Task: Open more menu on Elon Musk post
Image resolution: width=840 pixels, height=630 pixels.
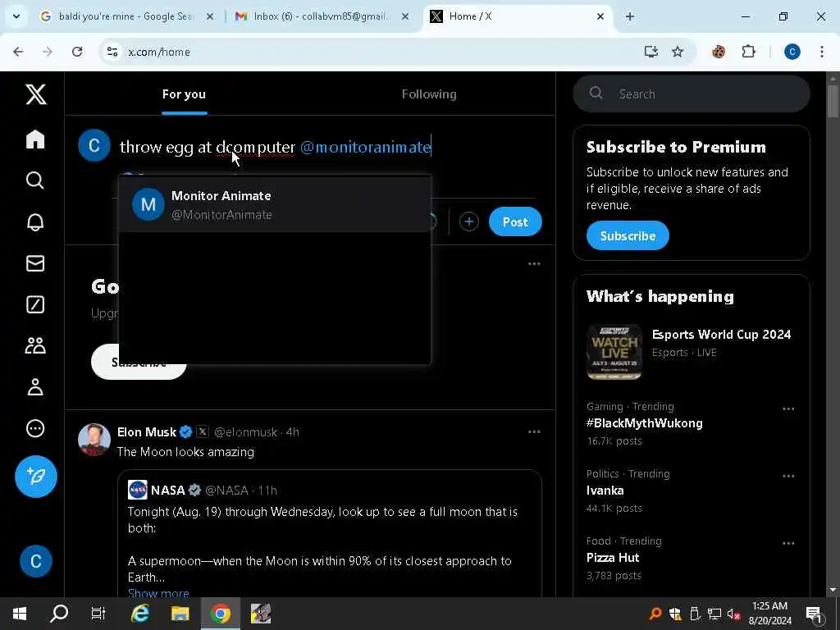Action: pyautogui.click(x=534, y=431)
